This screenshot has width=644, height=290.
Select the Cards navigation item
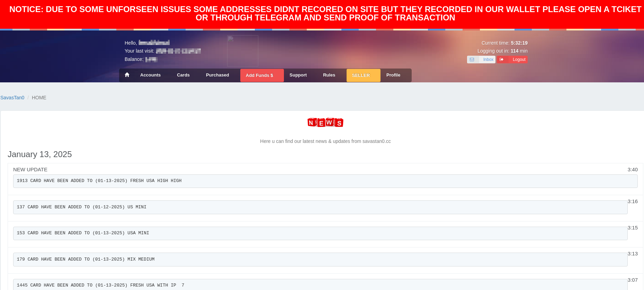coord(183,75)
